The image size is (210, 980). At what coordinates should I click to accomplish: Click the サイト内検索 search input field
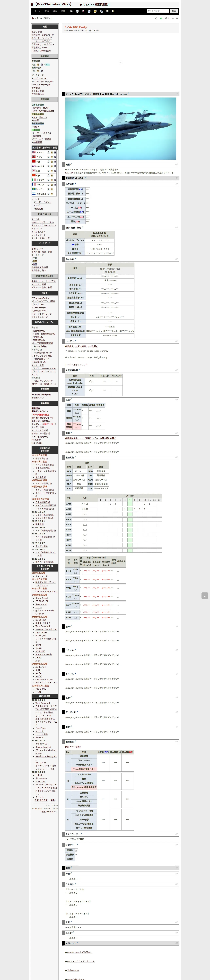(x=158, y=11)
